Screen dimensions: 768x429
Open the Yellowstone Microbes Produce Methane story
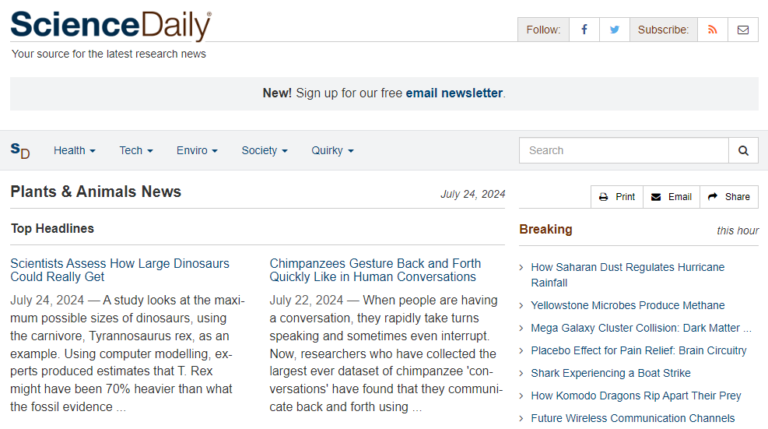[627, 305]
